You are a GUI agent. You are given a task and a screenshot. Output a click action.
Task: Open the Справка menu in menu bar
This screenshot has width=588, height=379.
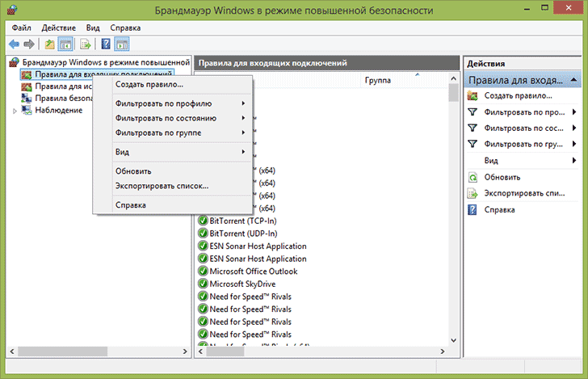(x=125, y=27)
